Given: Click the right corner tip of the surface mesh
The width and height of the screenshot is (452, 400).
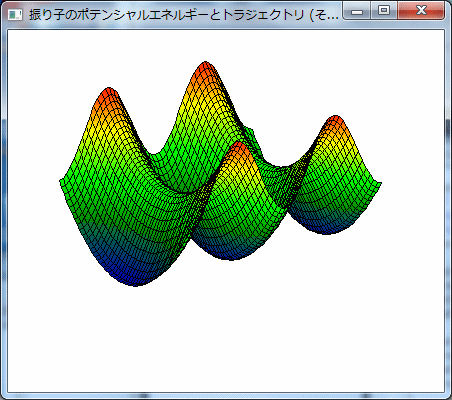Looking at the screenshot, I should coord(379,184).
